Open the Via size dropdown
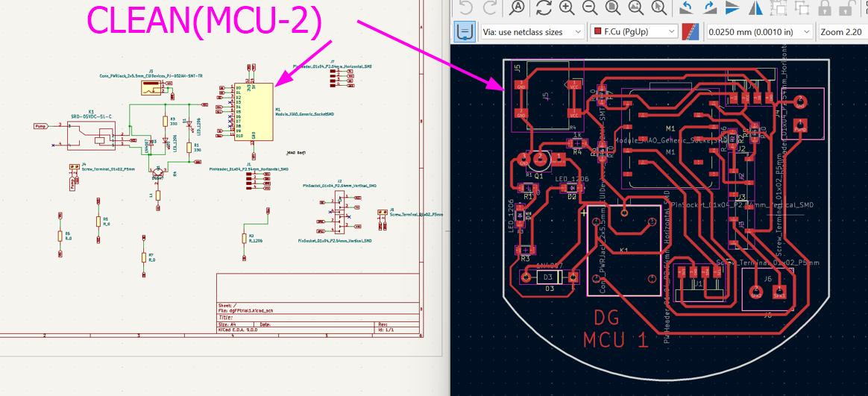 point(532,31)
